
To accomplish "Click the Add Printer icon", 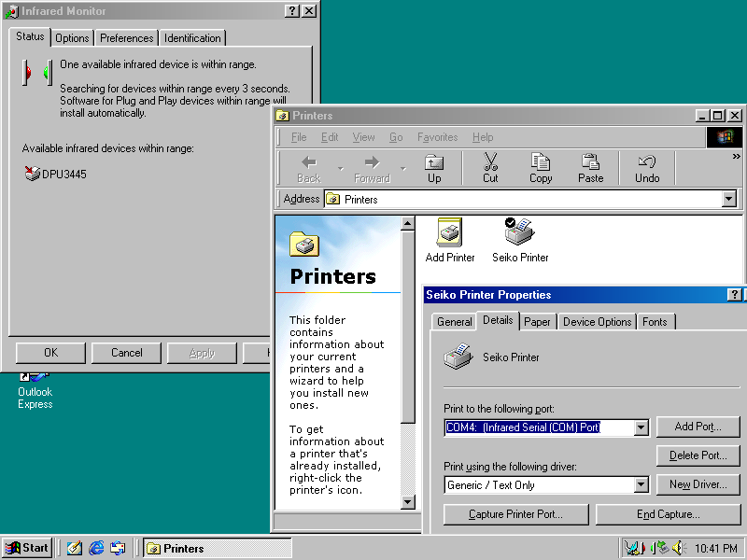I will 450,232.
